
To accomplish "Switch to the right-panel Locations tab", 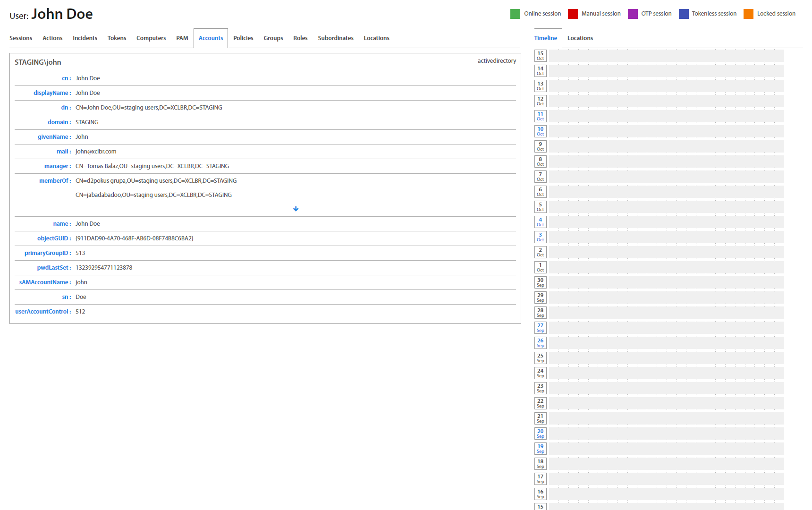I will click(580, 38).
